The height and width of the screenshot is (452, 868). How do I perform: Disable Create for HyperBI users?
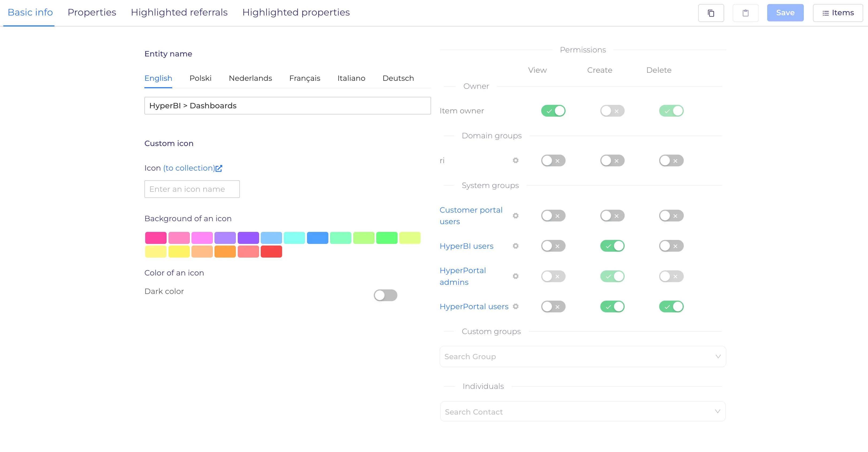(612, 246)
